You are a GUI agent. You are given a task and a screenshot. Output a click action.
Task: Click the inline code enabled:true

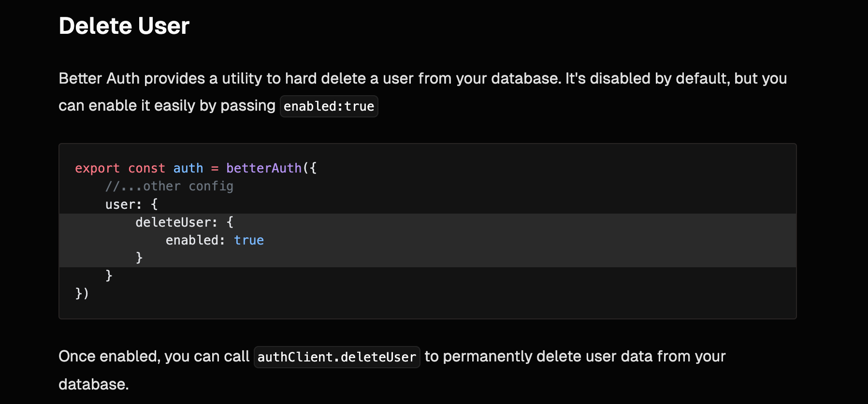click(329, 106)
